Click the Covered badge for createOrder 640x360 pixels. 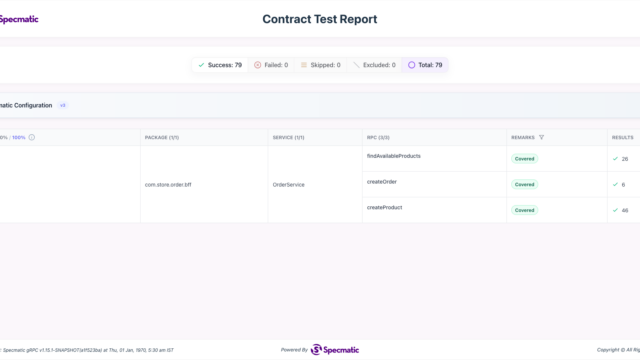(524, 184)
